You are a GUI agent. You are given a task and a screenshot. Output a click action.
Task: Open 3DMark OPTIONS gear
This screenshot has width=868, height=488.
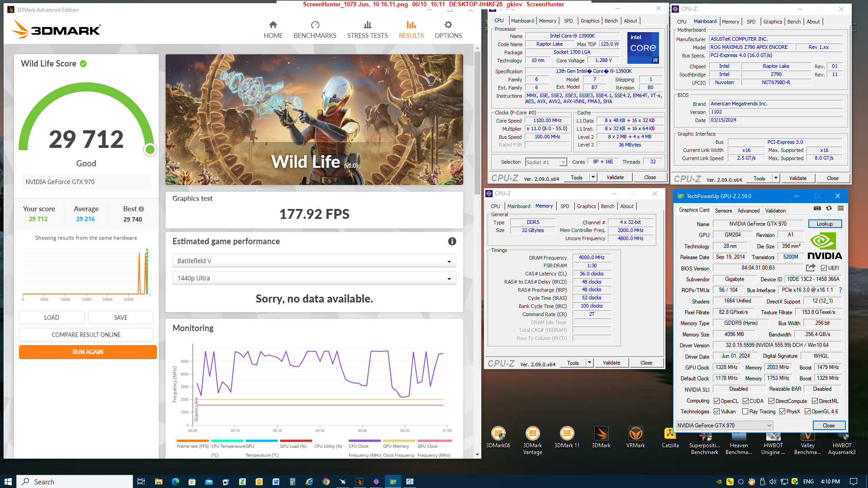(448, 30)
